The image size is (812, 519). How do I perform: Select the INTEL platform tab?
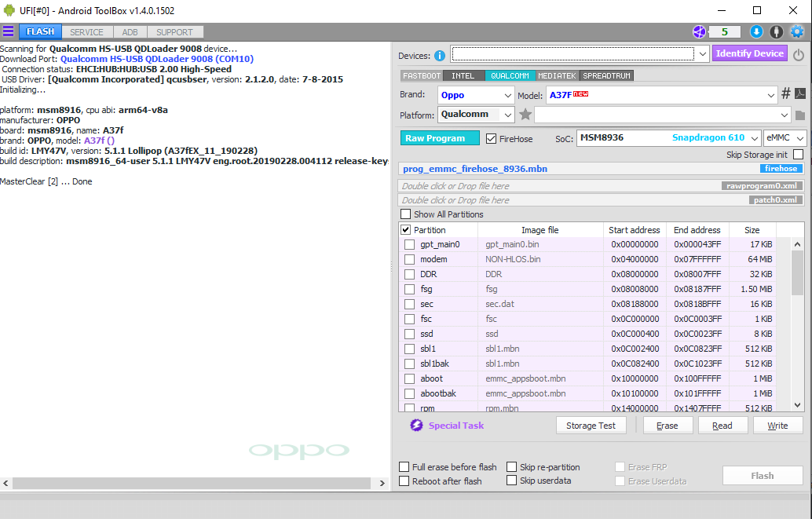(463, 75)
